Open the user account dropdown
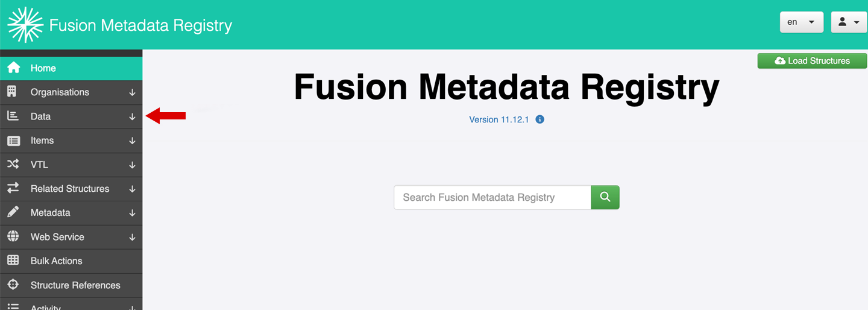The height and width of the screenshot is (310, 868). coord(849,22)
